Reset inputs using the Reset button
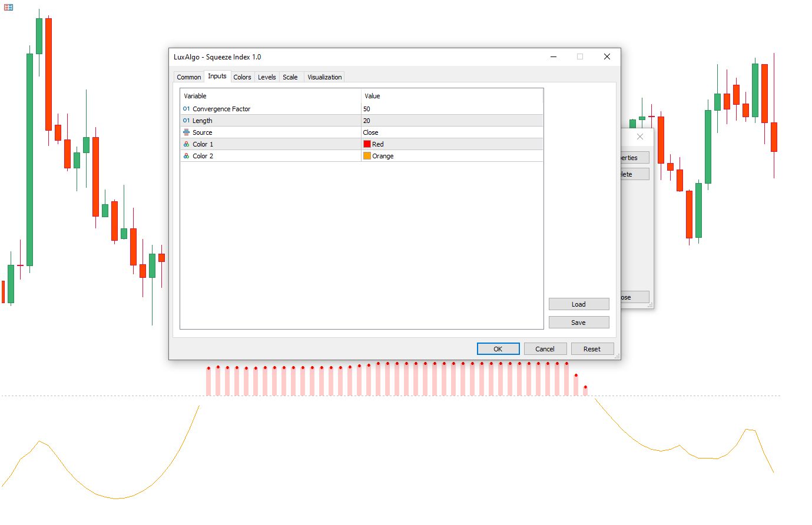 pos(592,349)
